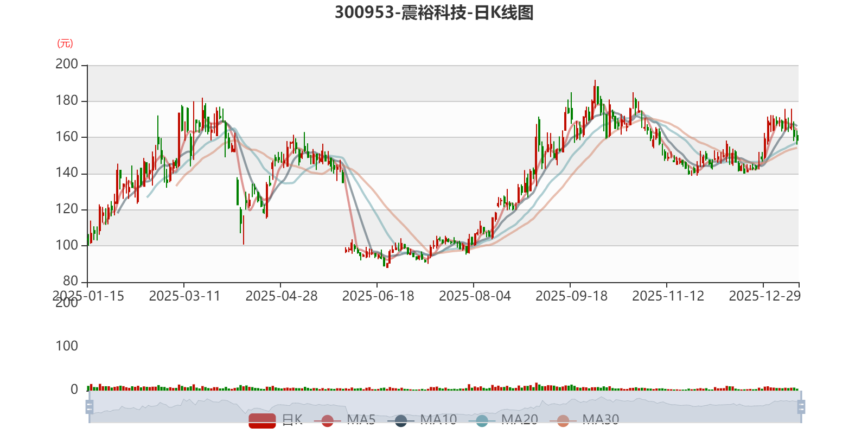
Task: Click the 2025-01-15 date axis label
Action: coord(88,296)
